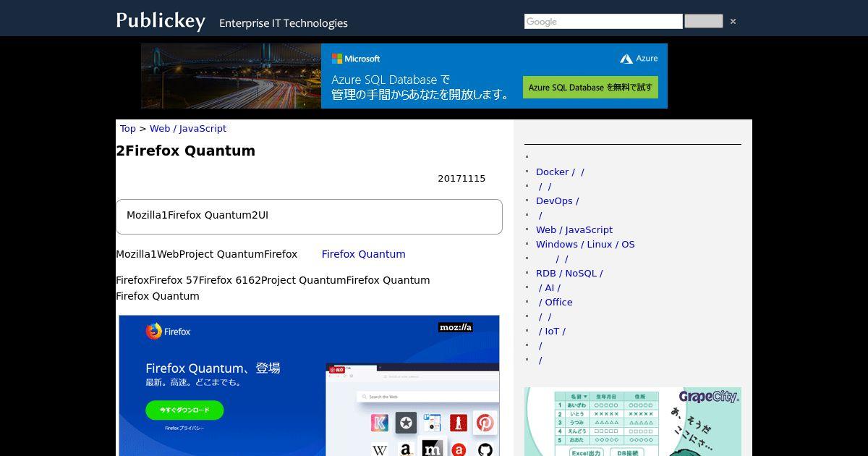Open IoT sidebar category

click(x=552, y=331)
